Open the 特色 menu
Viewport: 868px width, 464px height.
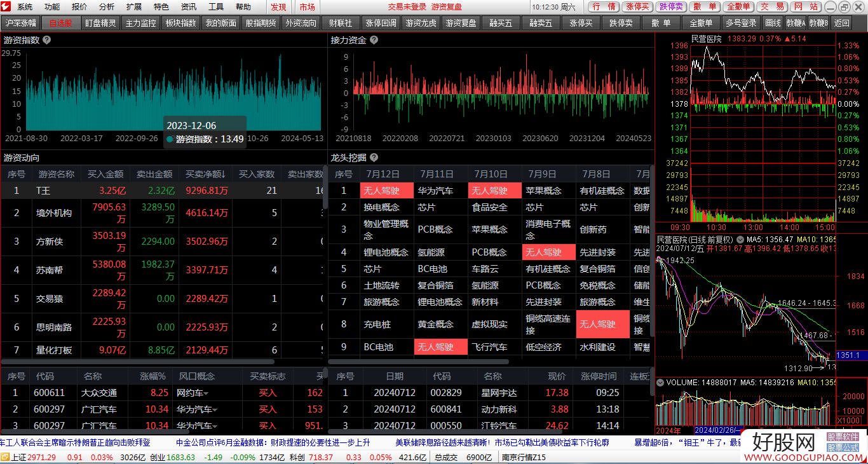(x=161, y=7)
